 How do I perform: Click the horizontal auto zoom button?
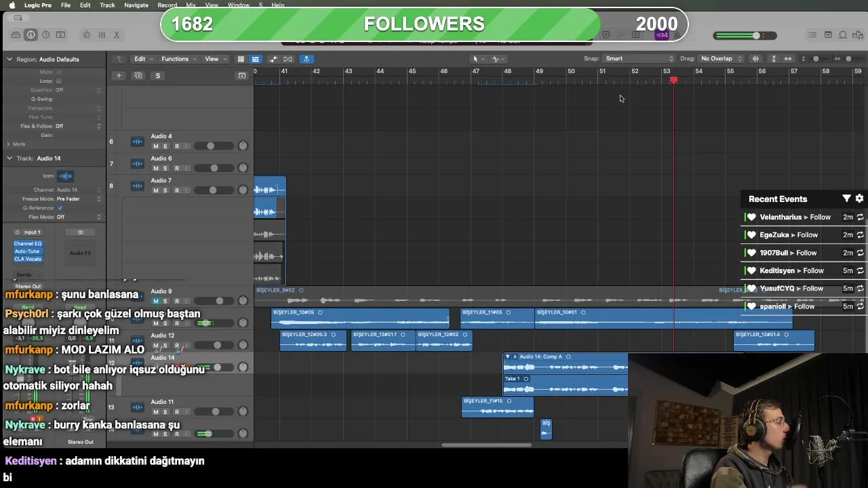(x=788, y=59)
